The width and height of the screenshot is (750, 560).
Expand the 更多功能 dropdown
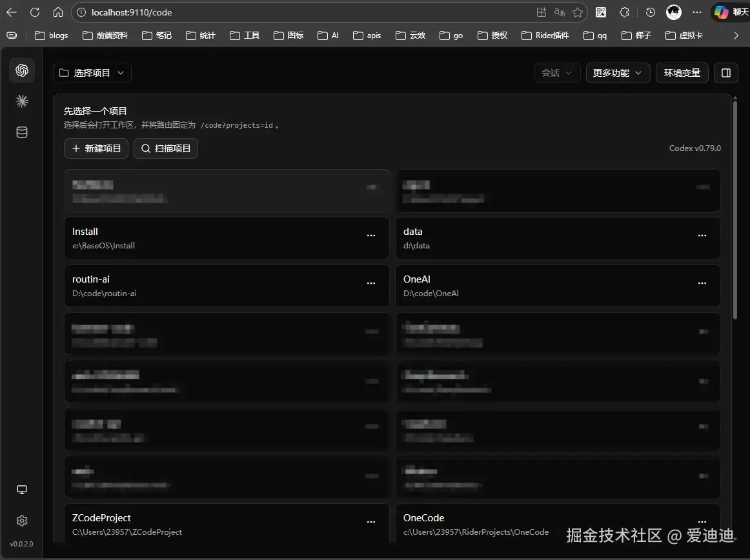click(618, 73)
